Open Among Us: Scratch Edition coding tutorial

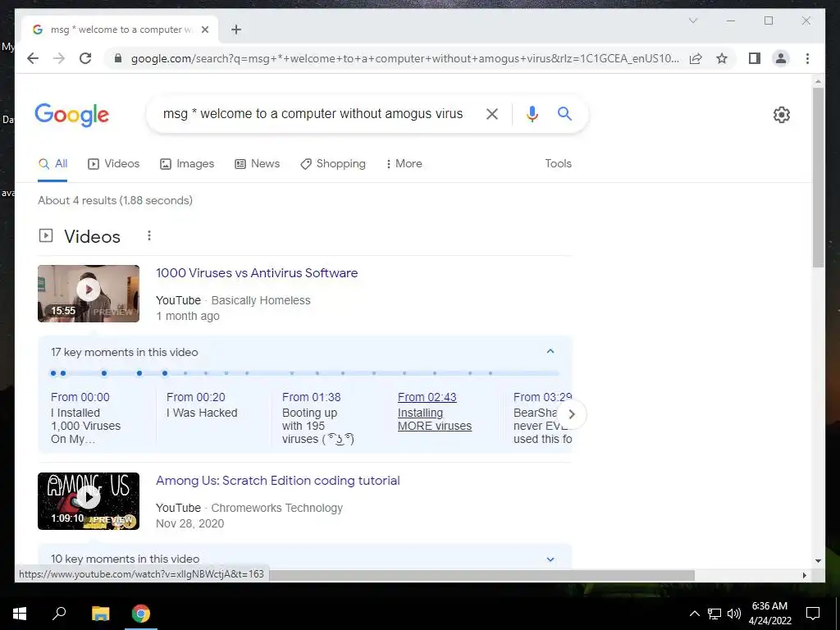tap(277, 481)
